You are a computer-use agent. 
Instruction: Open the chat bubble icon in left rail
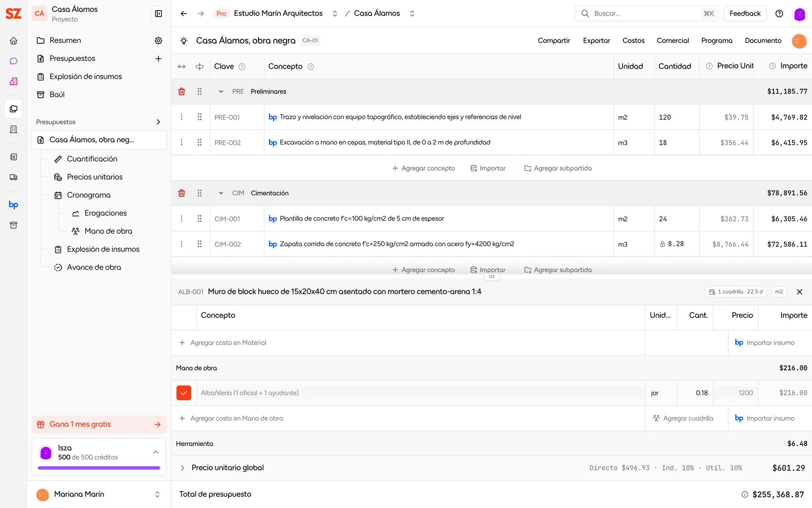[x=14, y=61]
